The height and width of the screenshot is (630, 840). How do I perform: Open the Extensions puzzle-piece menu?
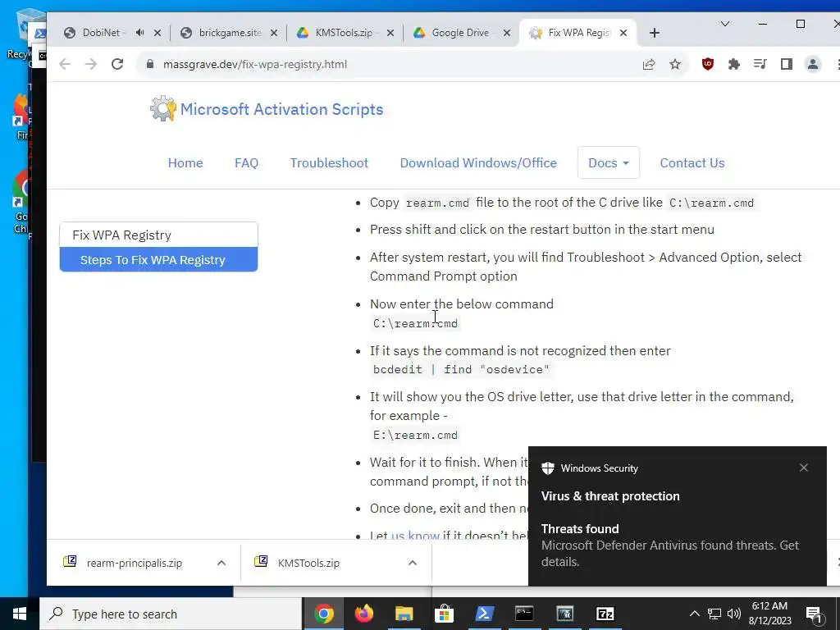(x=734, y=64)
